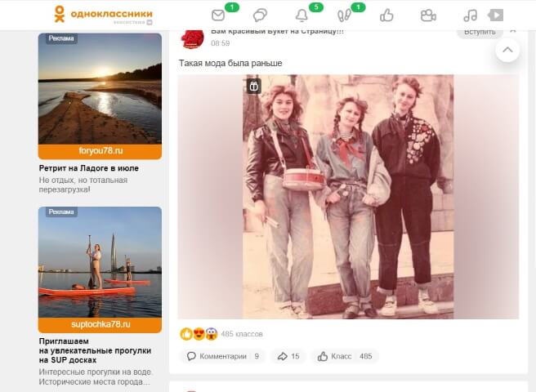Click the astonished reaction emoji
Screen dimensions: 536x392
212,334
